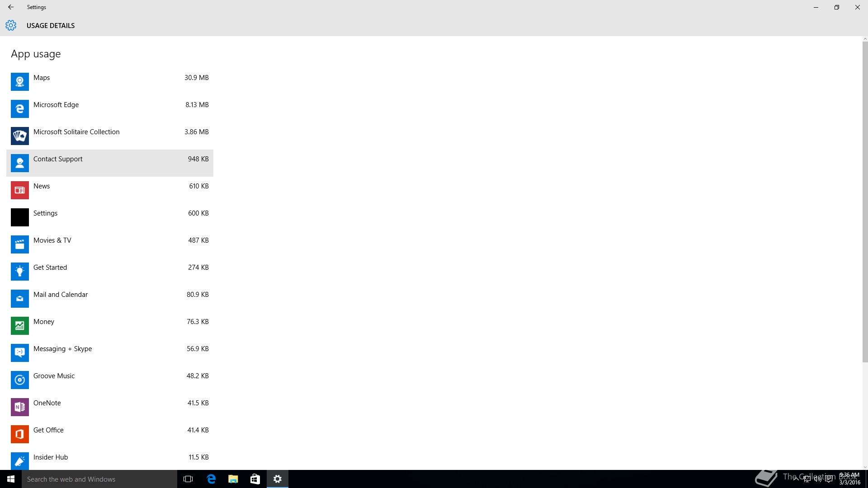Click the network icon in system tray

(x=807, y=479)
